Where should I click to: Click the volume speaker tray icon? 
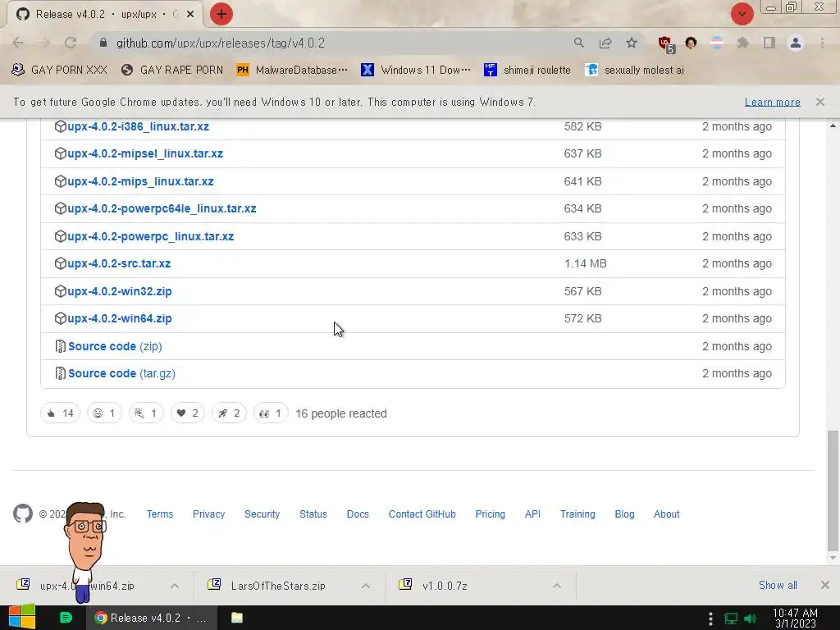click(751, 619)
